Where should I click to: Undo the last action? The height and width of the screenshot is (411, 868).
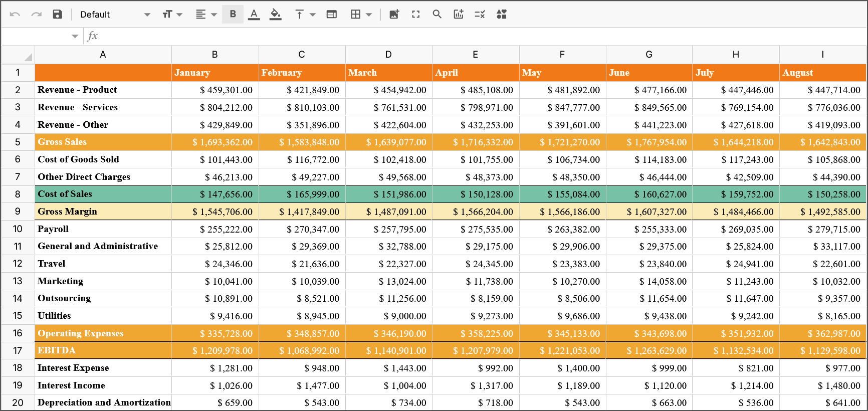[15, 15]
